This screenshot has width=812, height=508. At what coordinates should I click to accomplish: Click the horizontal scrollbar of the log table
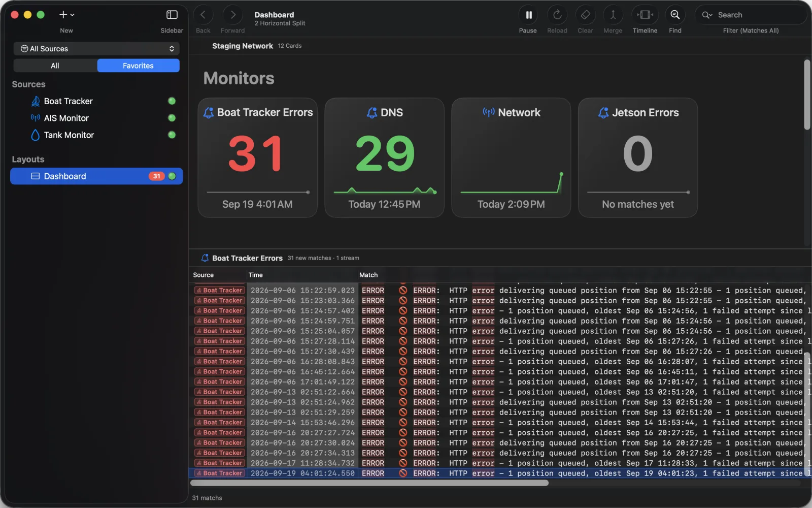pos(369,483)
